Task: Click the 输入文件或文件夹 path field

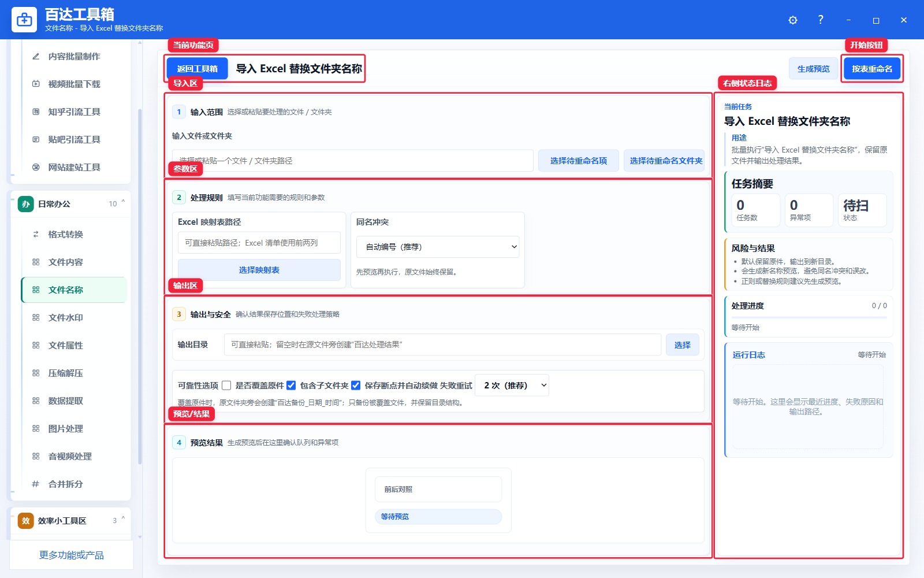Action: pos(352,161)
